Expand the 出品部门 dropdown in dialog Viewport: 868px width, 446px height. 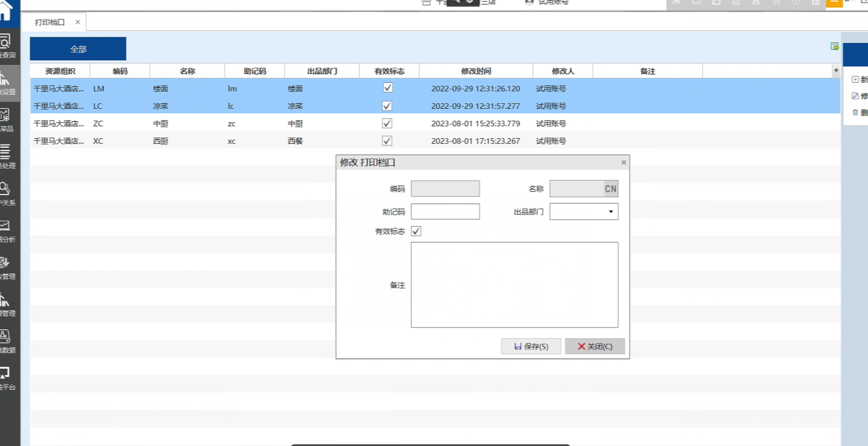610,212
